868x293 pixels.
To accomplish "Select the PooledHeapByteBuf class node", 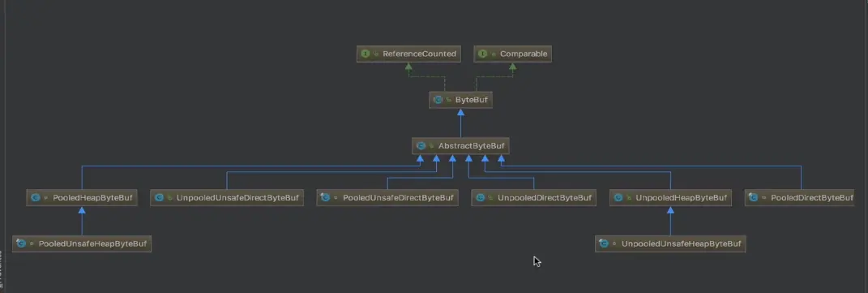I will 82,198.
